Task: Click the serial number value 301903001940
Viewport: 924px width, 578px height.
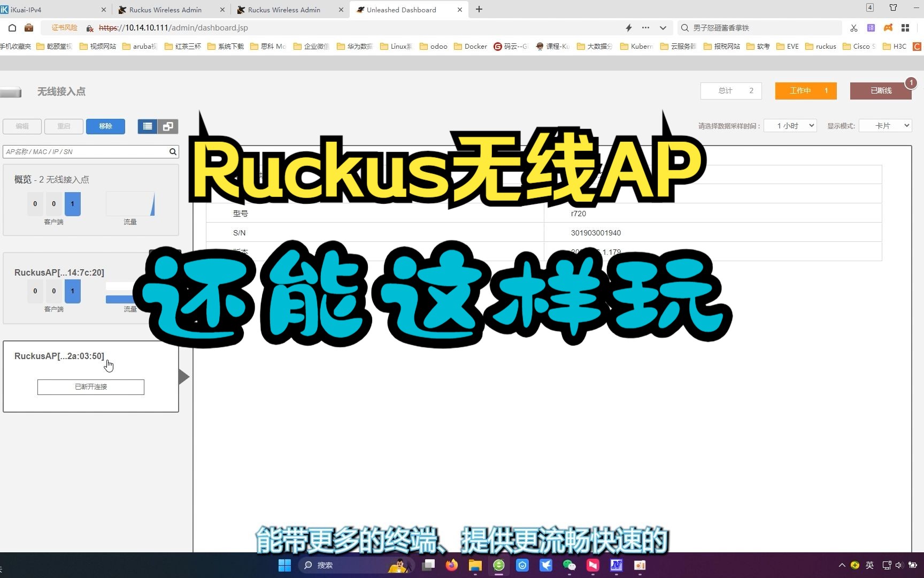Action: [596, 233]
